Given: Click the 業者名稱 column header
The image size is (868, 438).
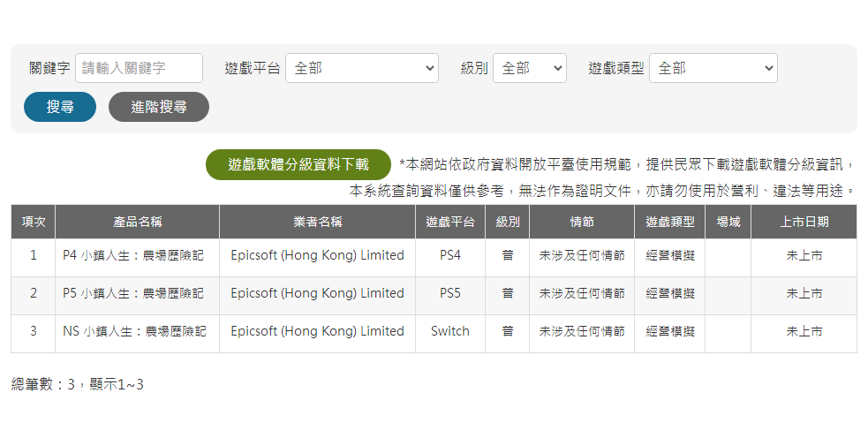Looking at the screenshot, I should pos(317,222).
